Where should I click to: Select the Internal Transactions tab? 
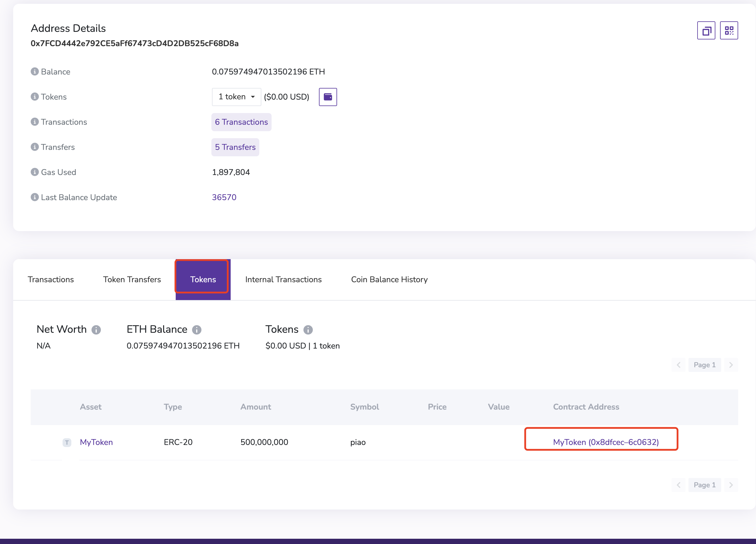[283, 280]
